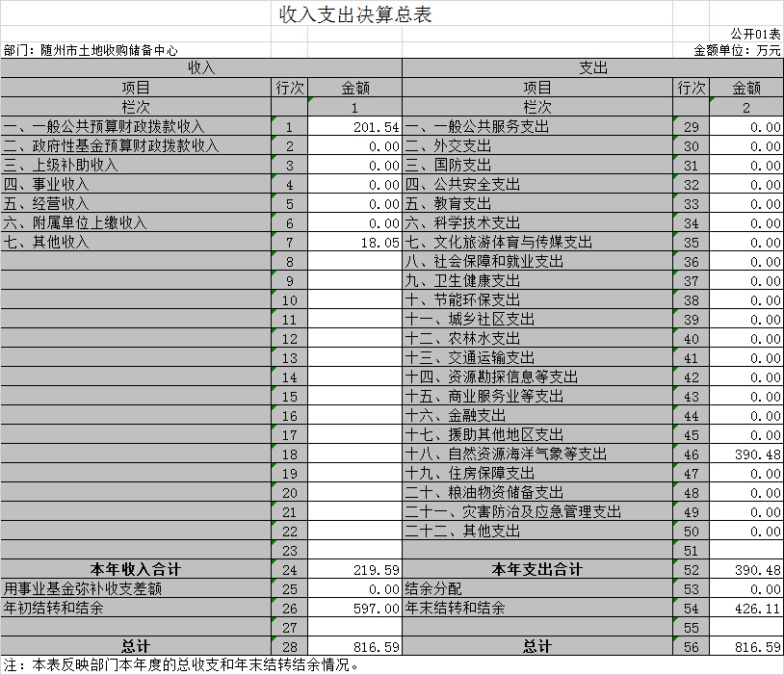Image resolution: width=784 pixels, height=675 pixels.
Task: Select the amount 390.48 in row 46
Action: [x=746, y=454]
